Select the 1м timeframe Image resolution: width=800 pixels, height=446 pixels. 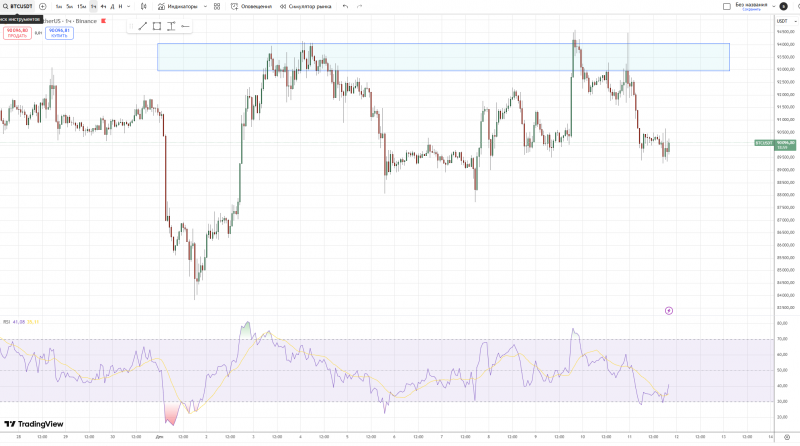tap(59, 7)
